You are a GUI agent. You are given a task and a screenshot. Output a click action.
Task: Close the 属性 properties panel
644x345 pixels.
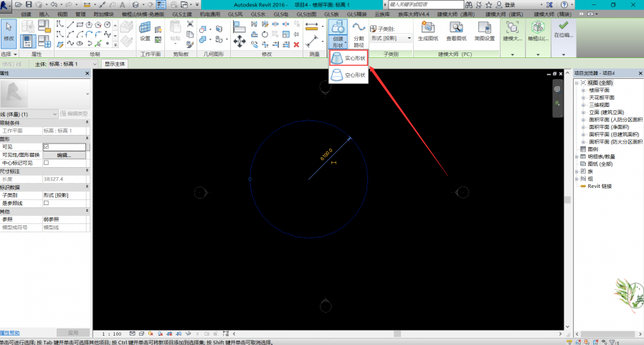[87, 73]
